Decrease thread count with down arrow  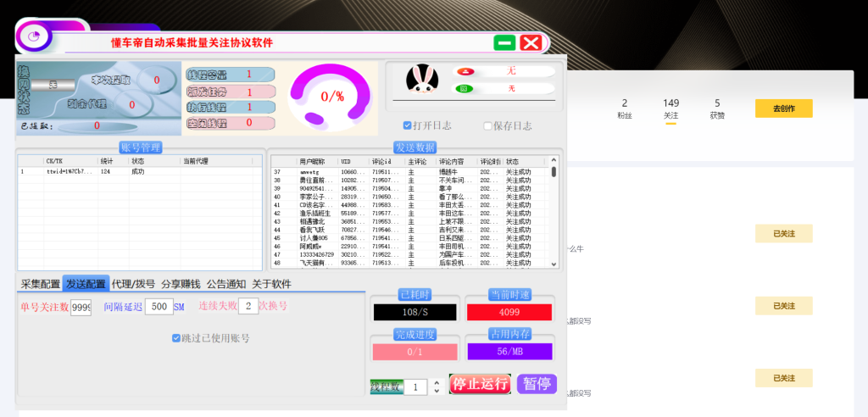[x=437, y=391]
